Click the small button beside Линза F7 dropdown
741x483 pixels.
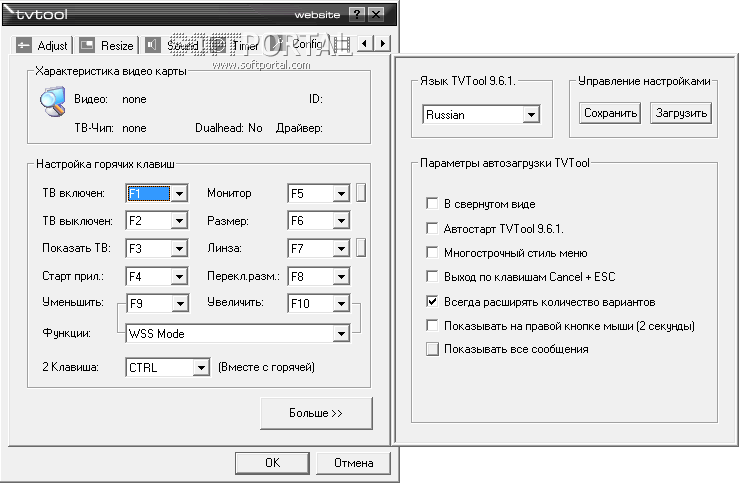point(361,248)
